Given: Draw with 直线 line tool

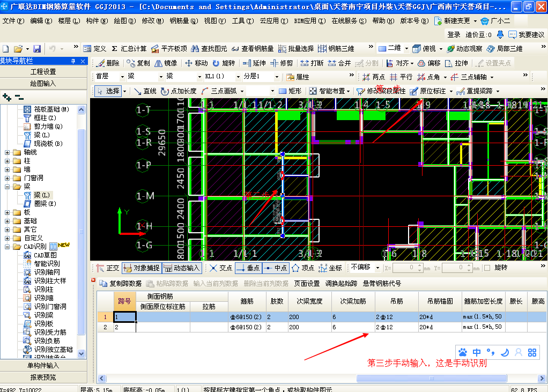Looking at the screenshot, I should 145,91.
